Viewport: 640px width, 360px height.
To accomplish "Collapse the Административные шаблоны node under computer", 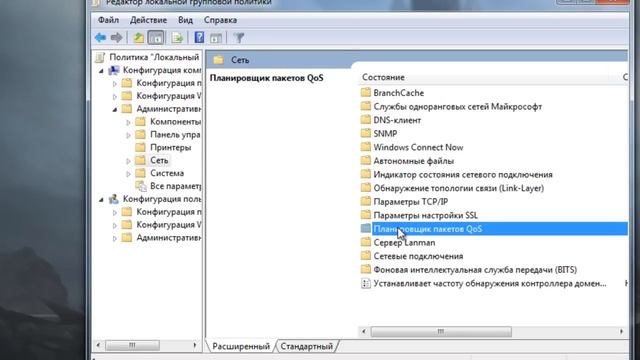I will click(115, 109).
